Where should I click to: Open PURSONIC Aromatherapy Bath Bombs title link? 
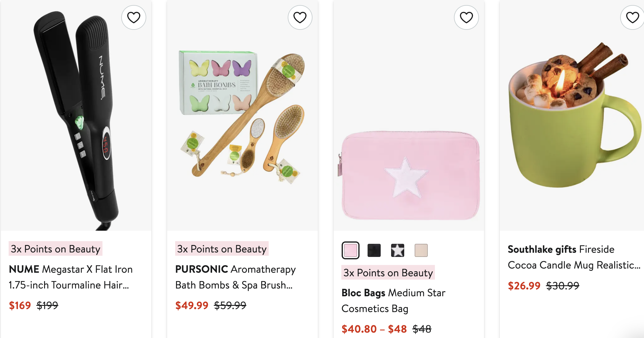click(235, 277)
